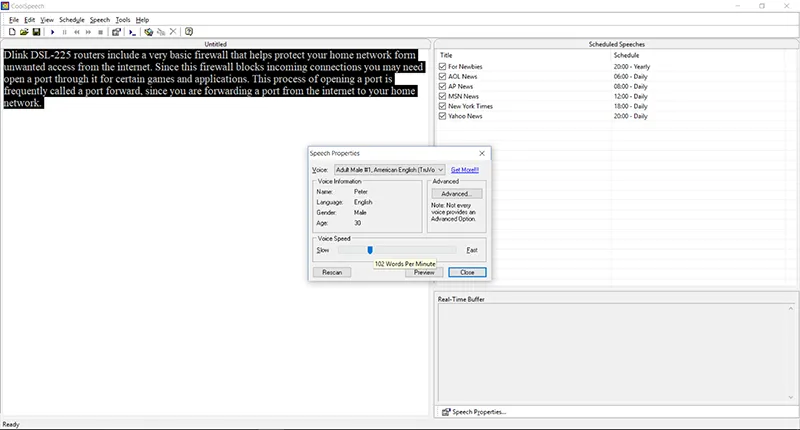Click the New document toolbar icon
Image resolution: width=800 pixels, height=430 pixels.
pos(10,32)
